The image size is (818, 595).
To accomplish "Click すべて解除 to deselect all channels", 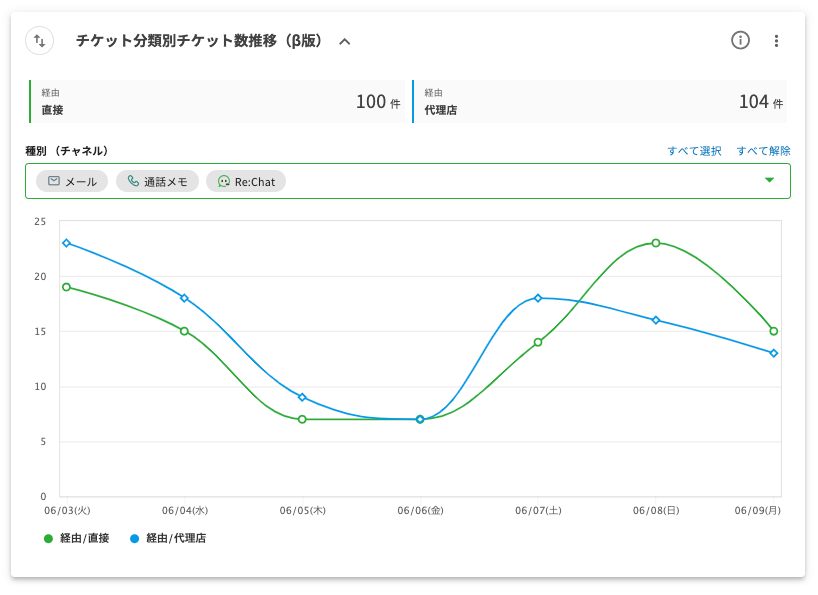I will coord(763,151).
